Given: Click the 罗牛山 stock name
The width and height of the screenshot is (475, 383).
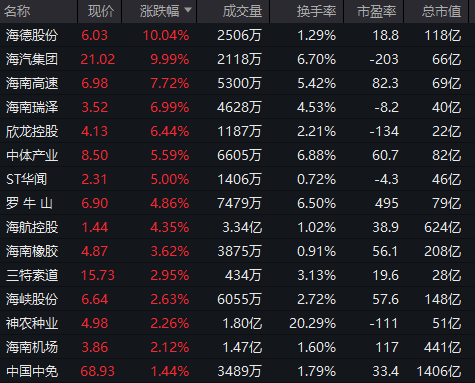Looking at the screenshot, I should (x=29, y=203).
